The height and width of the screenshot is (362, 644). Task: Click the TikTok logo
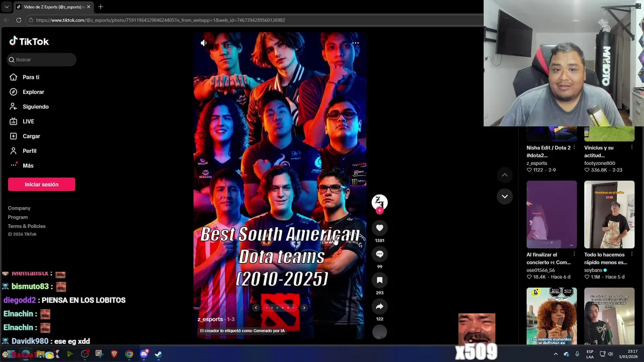(x=29, y=41)
